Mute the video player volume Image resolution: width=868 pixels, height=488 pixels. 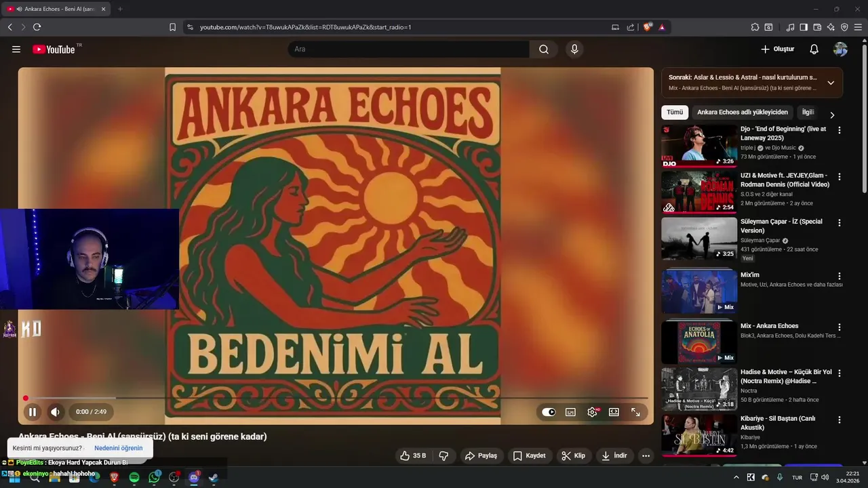(x=56, y=411)
